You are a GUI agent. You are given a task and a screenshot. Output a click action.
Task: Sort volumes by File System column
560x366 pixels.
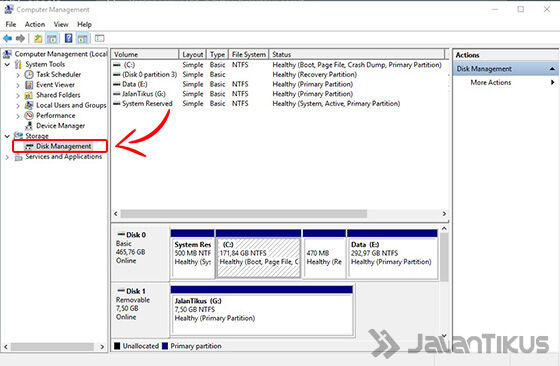pyautogui.click(x=249, y=54)
